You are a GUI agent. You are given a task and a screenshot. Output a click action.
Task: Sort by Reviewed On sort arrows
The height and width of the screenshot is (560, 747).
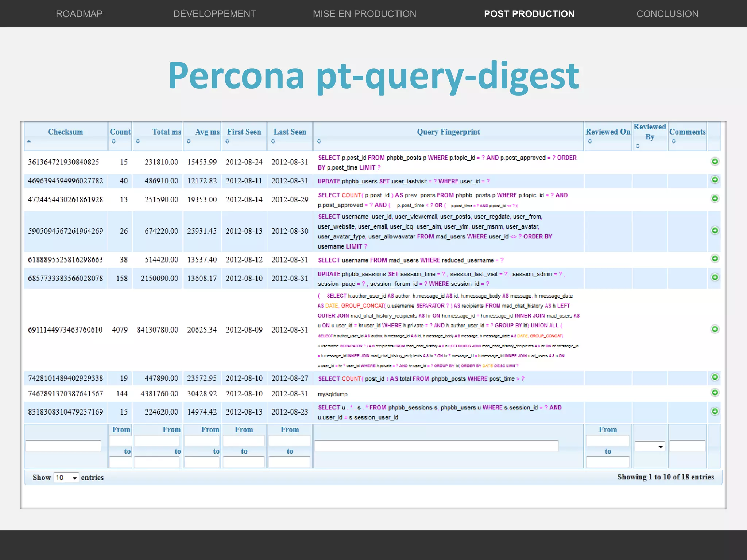(x=590, y=141)
